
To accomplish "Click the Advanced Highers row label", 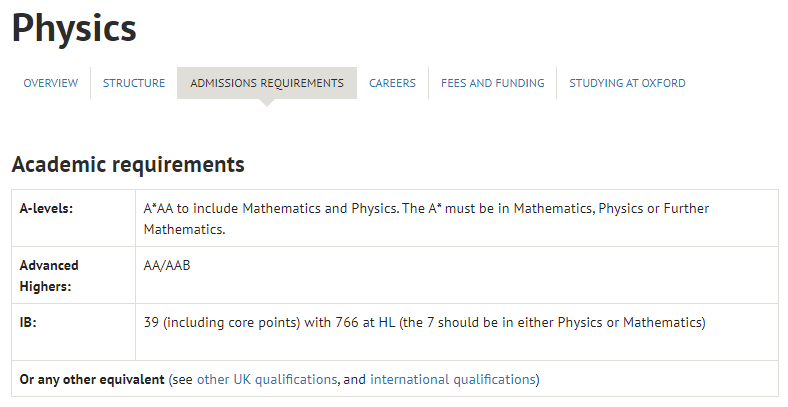I will coord(49,275).
